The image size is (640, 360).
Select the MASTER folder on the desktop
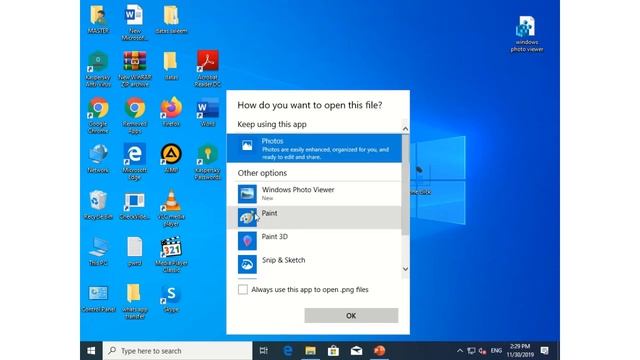[98, 19]
